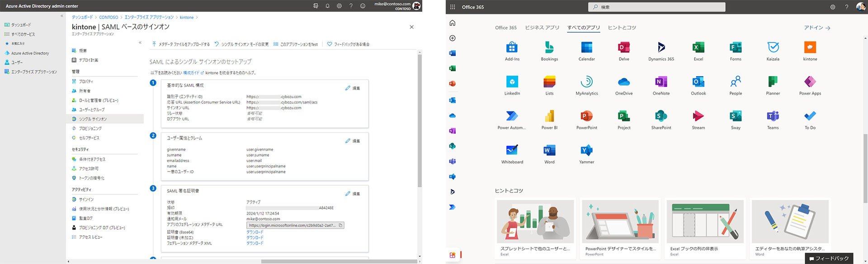Collapse the Azure left navigation pane

click(x=62, y=16)
